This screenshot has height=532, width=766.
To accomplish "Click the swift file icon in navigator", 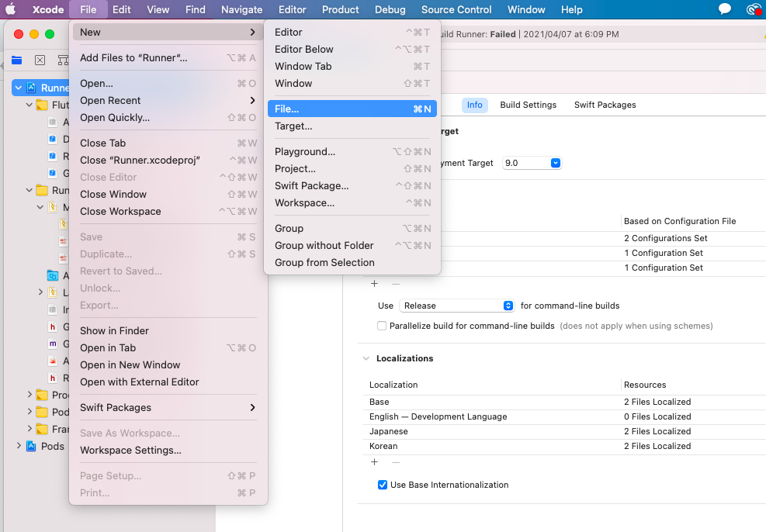I will point(53,361).
